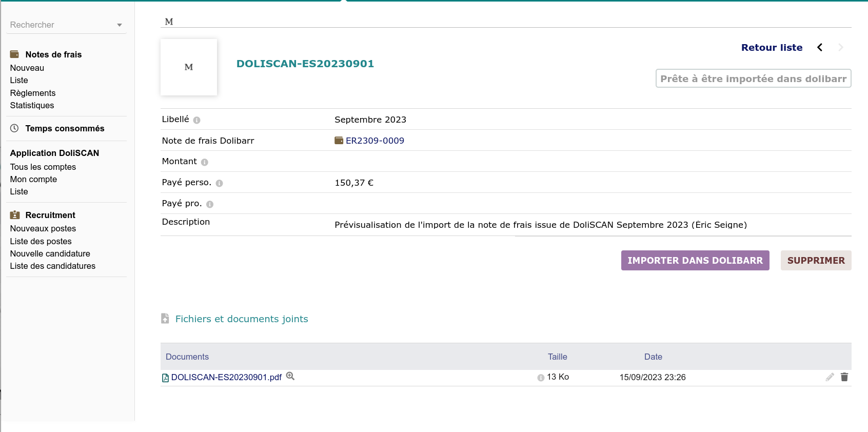
Task: Click the Temps consommés clock icon
Action: tap(14, 128)
